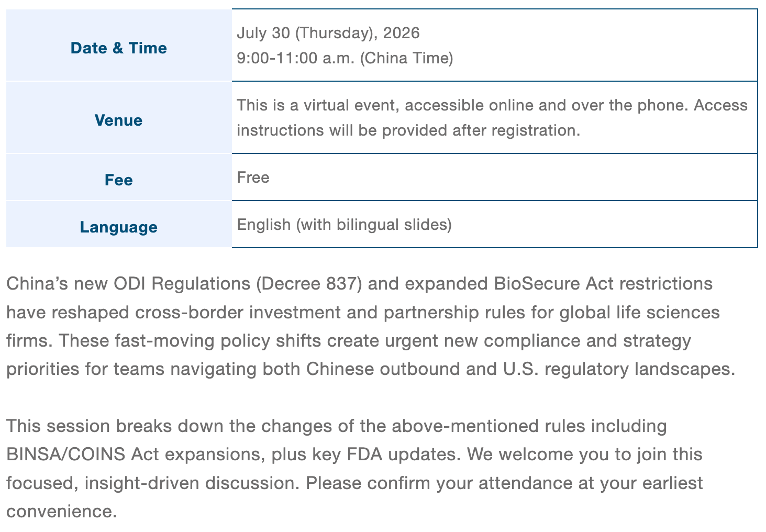Click the 9:00-11:00 a.m. (China Time) text
Image resolution: width=766 pixels, height=532 pixels.
point(345,57)
